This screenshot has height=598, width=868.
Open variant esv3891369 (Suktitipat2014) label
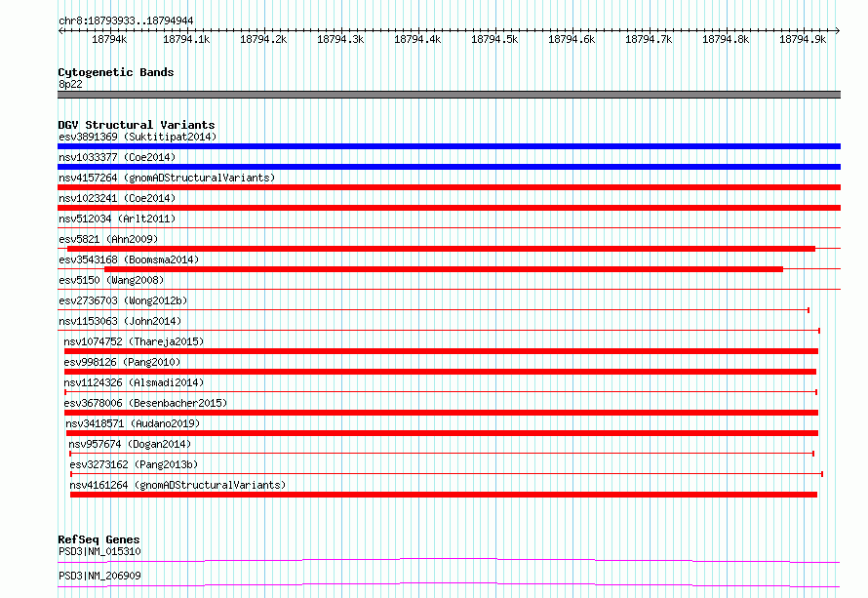click(x=138, y=137)
